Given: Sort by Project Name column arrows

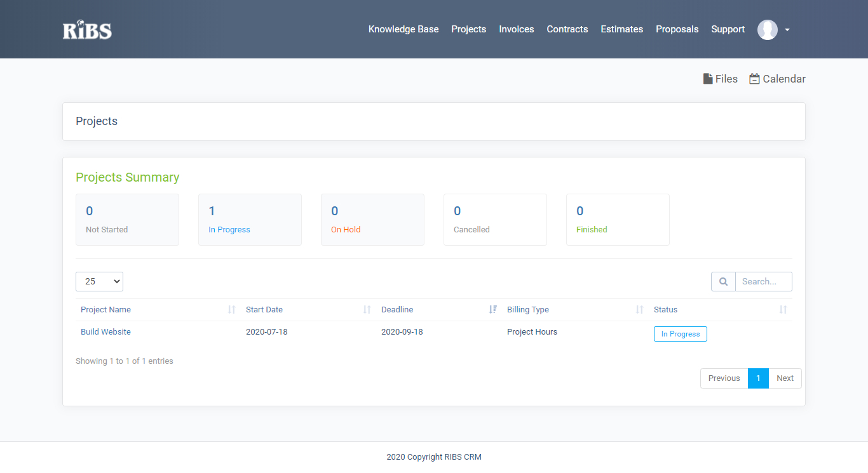Looking at the screenshot, I should click(x=231, y=310).
